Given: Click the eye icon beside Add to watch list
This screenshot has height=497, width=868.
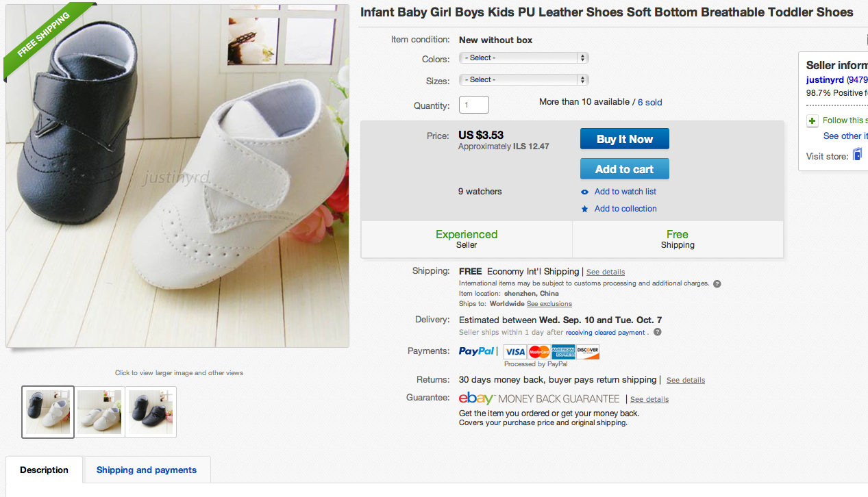Looking at the screenshot, I should (584, 192).
